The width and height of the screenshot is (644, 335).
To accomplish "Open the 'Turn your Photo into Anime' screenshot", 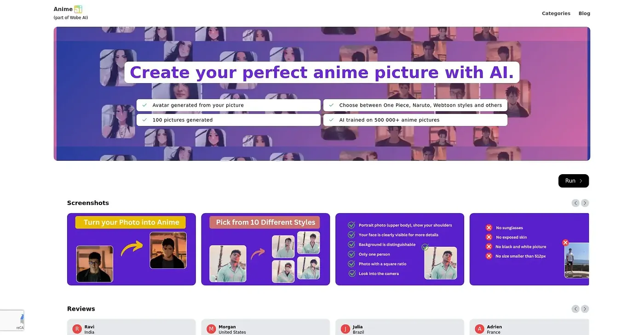I will click(x=132, y=249).
